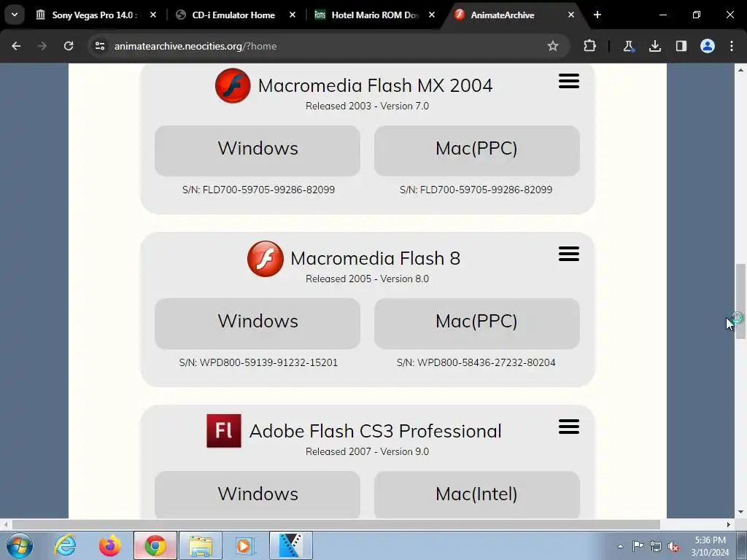This screenshot has height=560, width=747.
Task: Click the Adobe Flash CS3 Fl logo icon
Action: (x=224, y=431)
